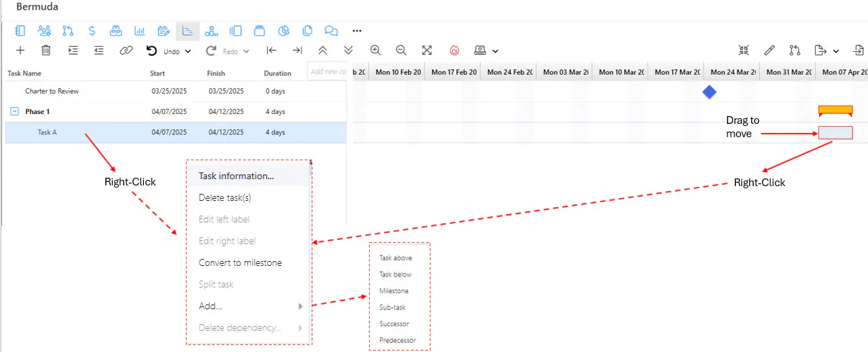Open the bar chart view icon
868x352 pixels.
point(140,31)
